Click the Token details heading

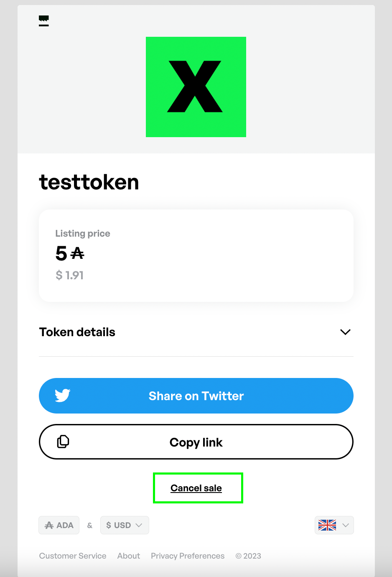coord(77,332)
